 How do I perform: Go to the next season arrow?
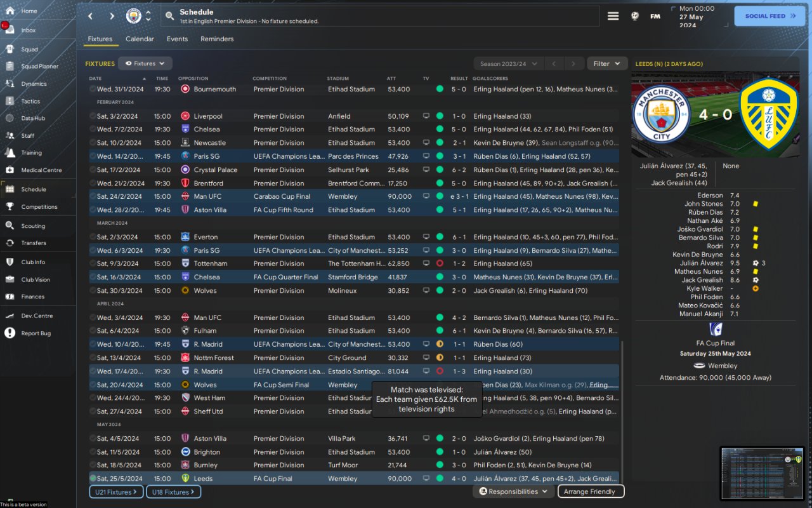tap(573, 63)
